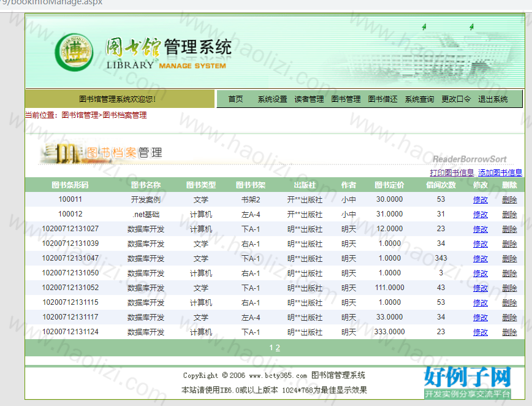
Task: Open the 读者管理 menu
Action: click(x=309, y=99)
